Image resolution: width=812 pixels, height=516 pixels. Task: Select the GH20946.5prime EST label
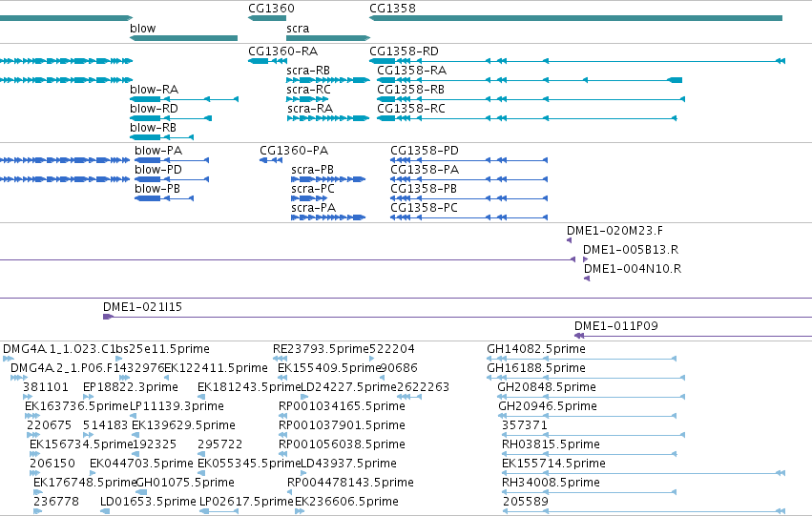click(x=548, y=407)
